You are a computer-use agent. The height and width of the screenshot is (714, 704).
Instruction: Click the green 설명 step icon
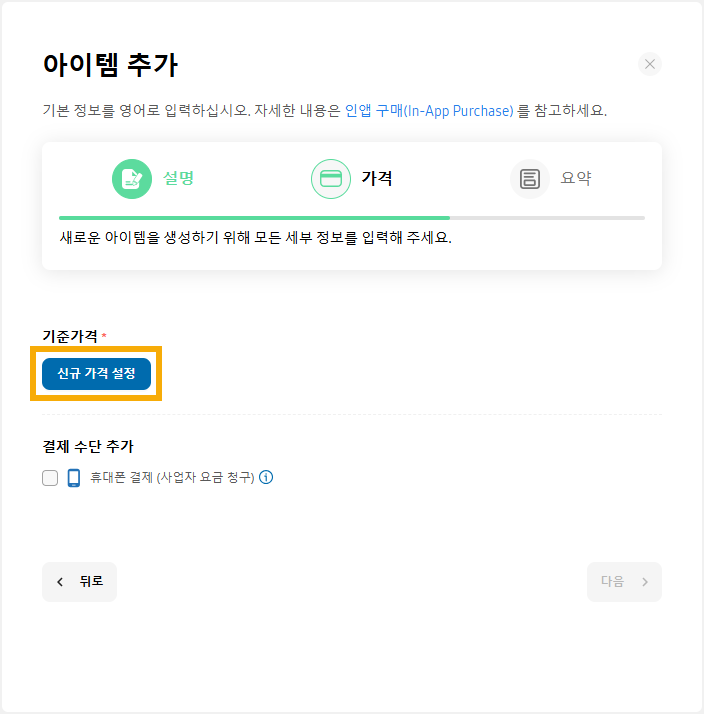click(x=132, y=179)
